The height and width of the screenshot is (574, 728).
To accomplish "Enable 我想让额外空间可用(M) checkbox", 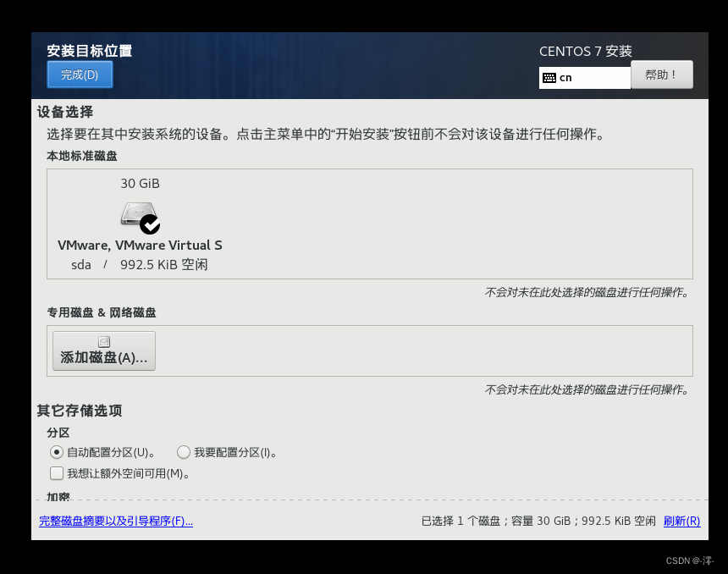I will click(x=57, y=473).
